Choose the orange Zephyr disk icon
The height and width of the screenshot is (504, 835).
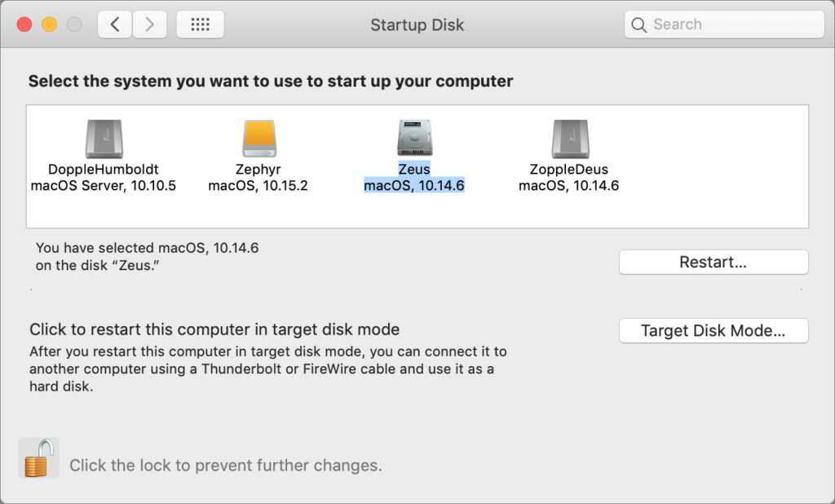pos(258,138)
